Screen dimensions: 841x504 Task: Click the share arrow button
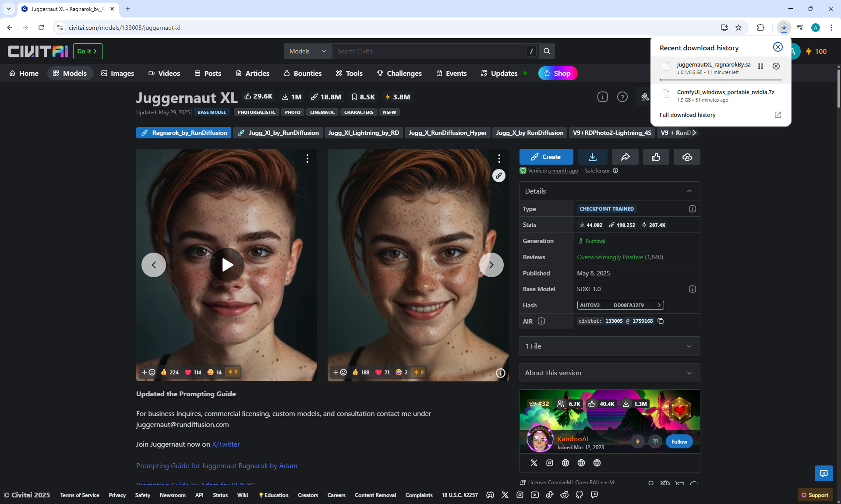coord(625,157)
